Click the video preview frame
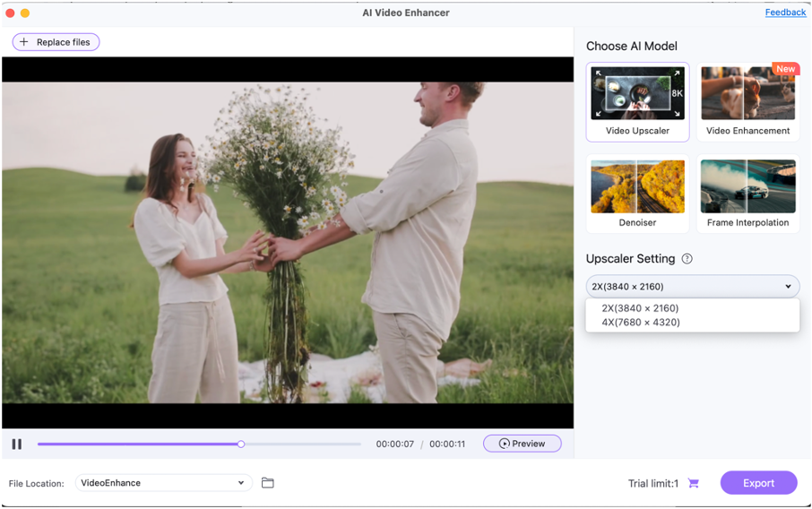Image resolution: width=812 pixels, height=509 pixels. tap(287, 242)
